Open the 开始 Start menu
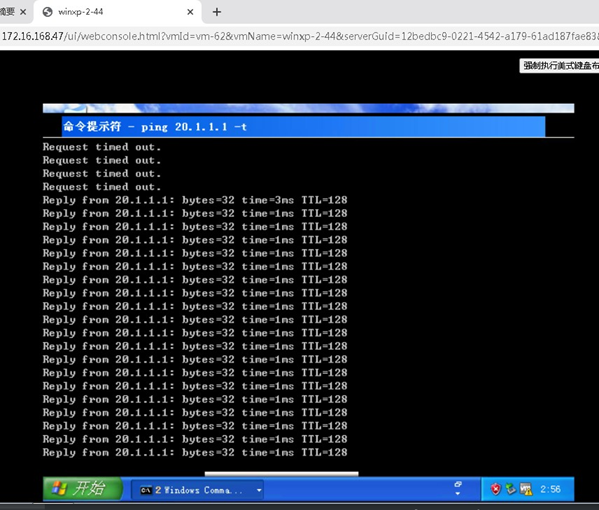The height and width of the screenshot is (510, 599). pos(83,488)
